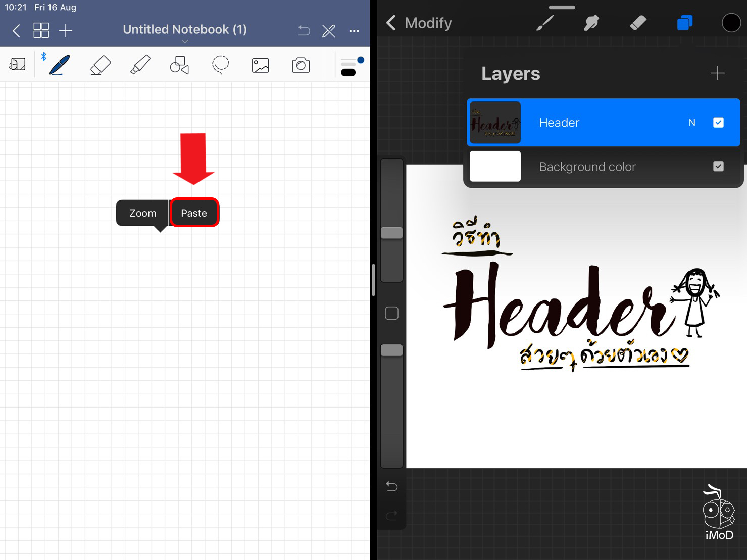Open the color picker in Procreate
Image resolution: width=747 pixels, height=560 pixels.
coord(731,22)
